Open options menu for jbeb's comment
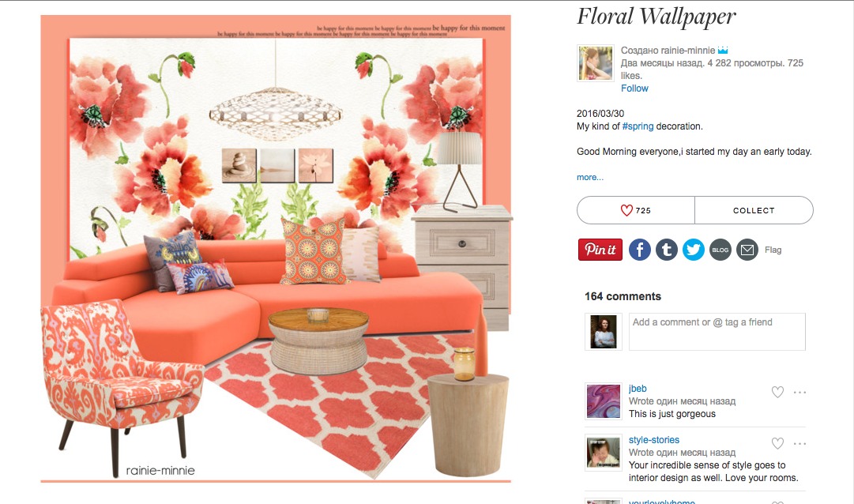854x504 pixels. coord(799,392)
